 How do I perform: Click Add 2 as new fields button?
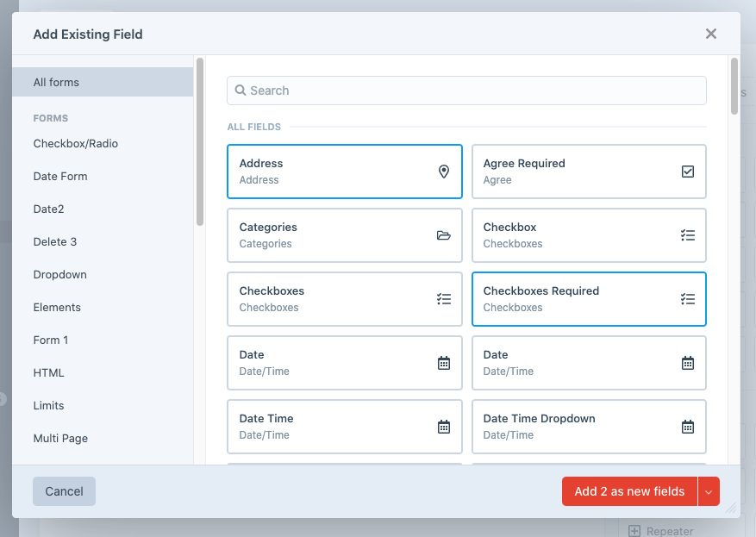click(629, 491)
